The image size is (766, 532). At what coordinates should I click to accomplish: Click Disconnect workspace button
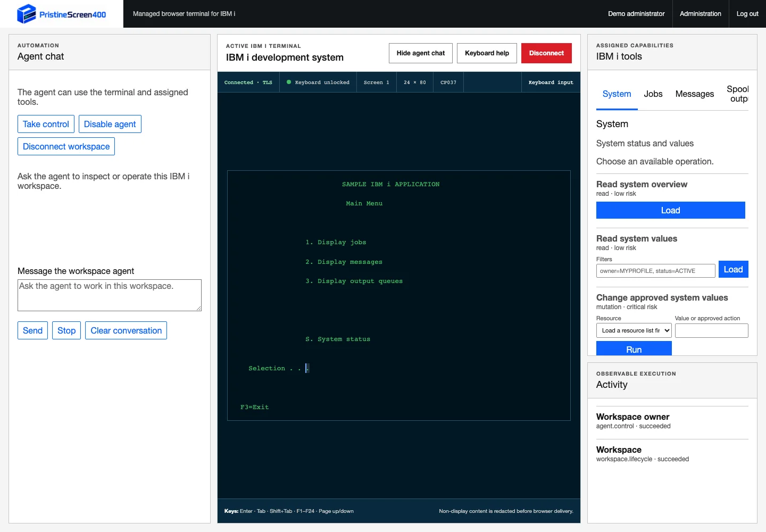pyautogui.click(x=66, y=146)
